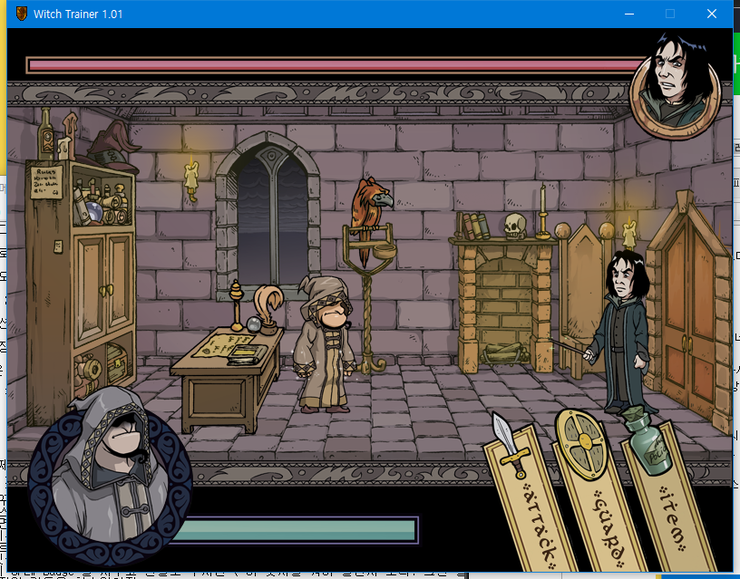Screen dimensions: 740x579
Task: Click the yellow book on desk
Action: [245, 354]
